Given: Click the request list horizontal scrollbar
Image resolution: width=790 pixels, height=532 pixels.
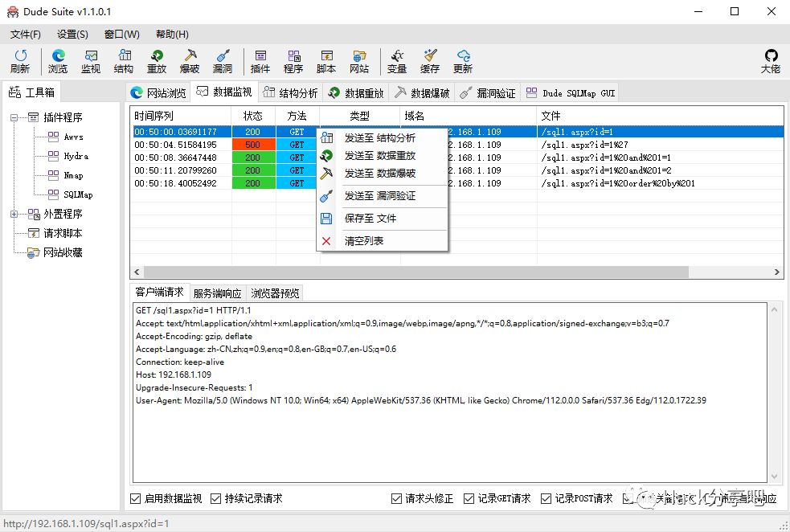Looking at the screenshot, I should (415, 272).
